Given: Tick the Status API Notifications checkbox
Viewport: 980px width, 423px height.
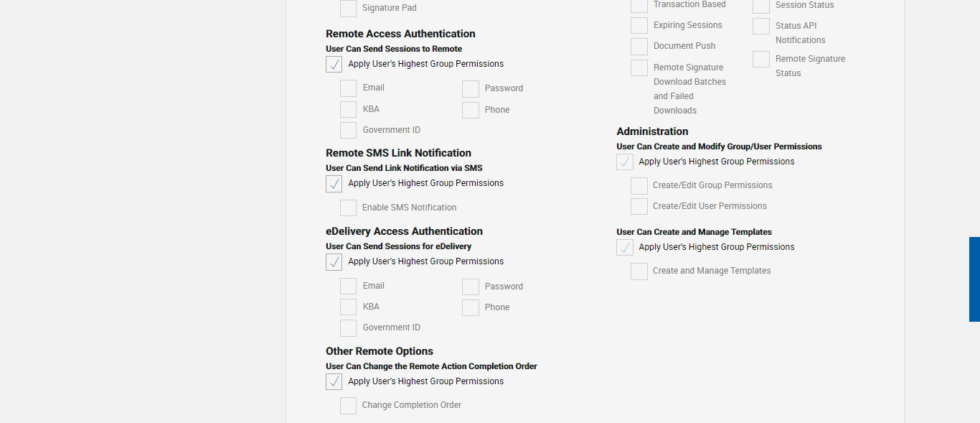Looking at the screenshot, I should (761, 27).
